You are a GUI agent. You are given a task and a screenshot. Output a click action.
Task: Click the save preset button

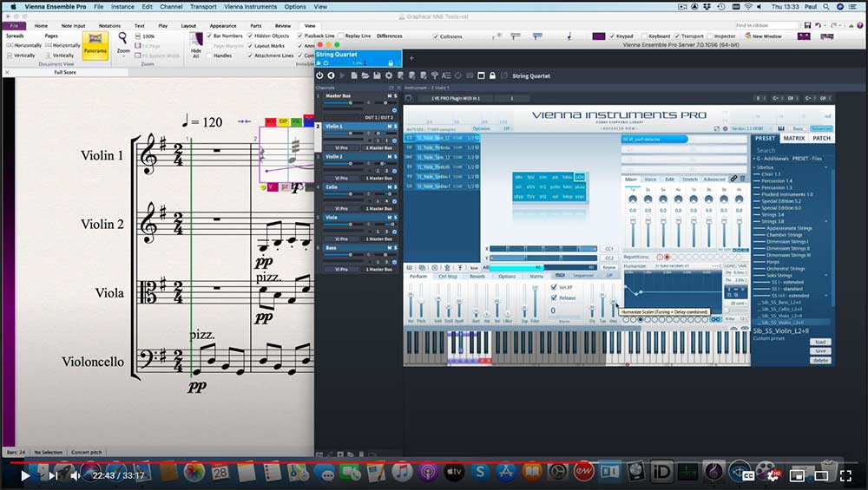820,350
